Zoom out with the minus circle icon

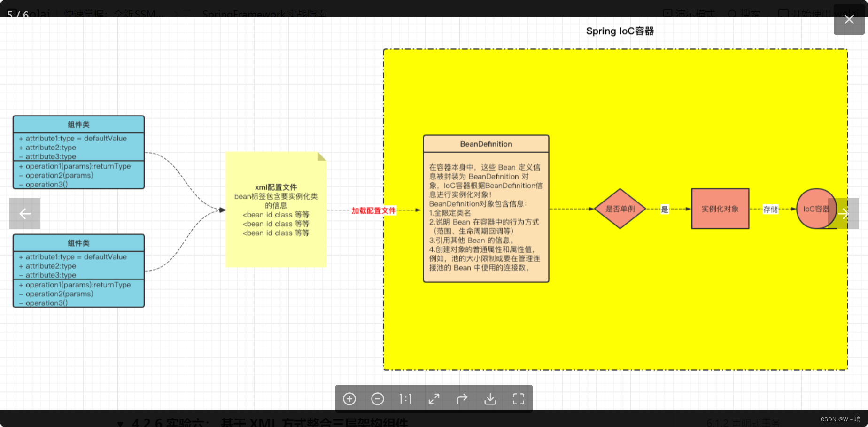pyautogui.click(x=378, y=399)
